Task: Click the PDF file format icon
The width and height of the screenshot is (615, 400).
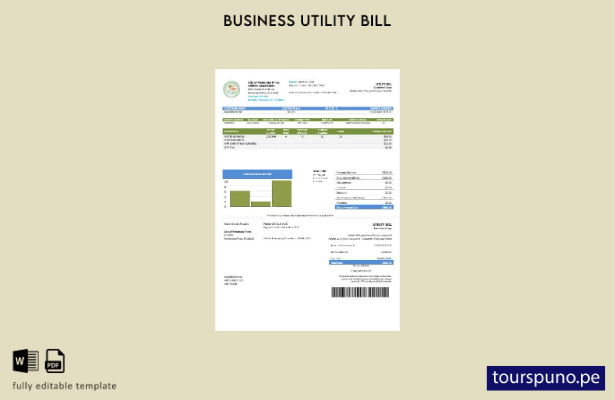Action: (x=55, y=361)
